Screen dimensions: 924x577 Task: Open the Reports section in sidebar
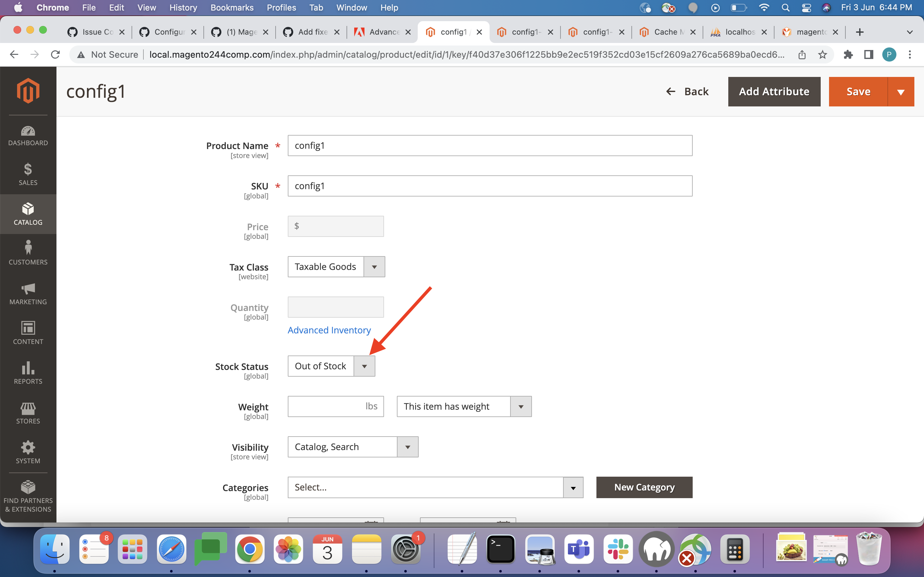tap(28, 372)
